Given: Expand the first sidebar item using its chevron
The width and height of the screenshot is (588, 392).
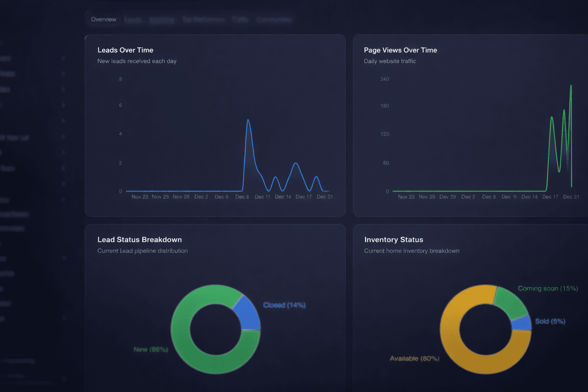Looking at the screenshot, I should 63,58.
